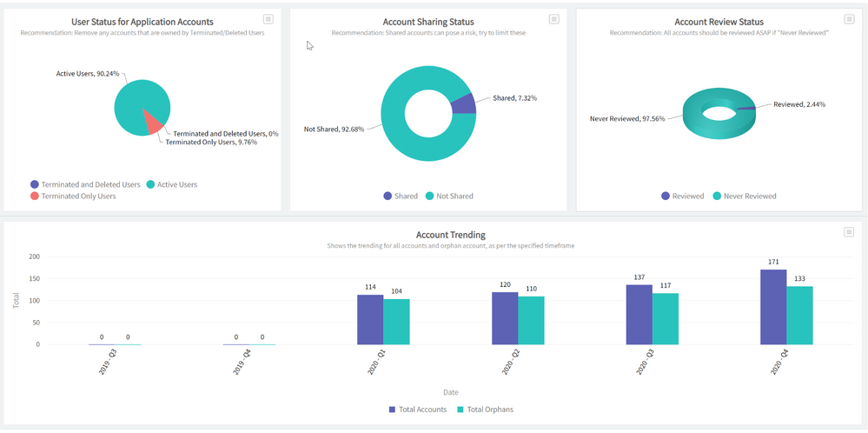Open the Account Sharing Status chart menu

pos(554,19)
